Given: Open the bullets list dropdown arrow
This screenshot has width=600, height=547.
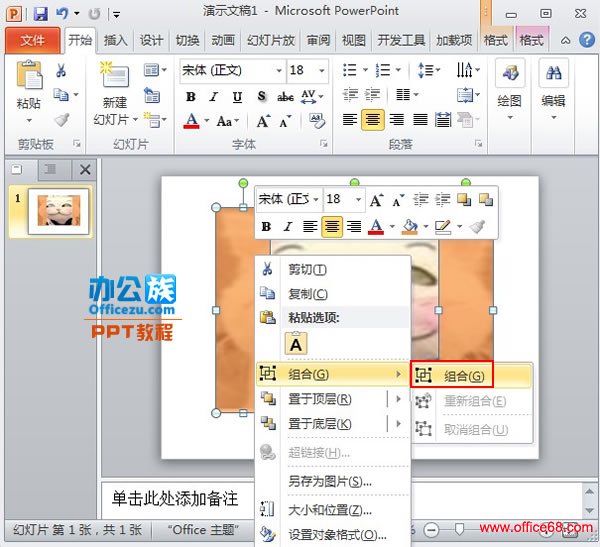Looking at the screenshot, I should click(365, 70).
